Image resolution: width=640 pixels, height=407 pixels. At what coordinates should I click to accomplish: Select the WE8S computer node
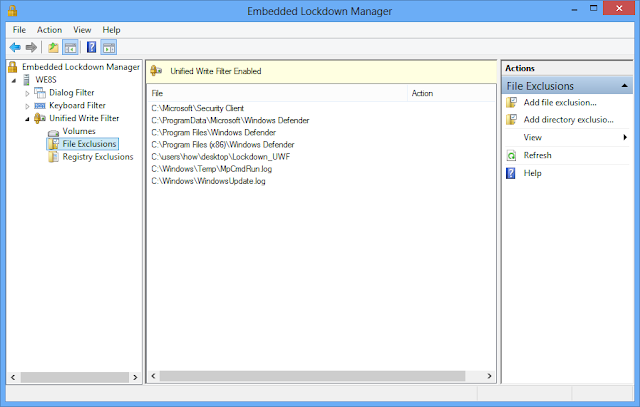pos(46,80)
